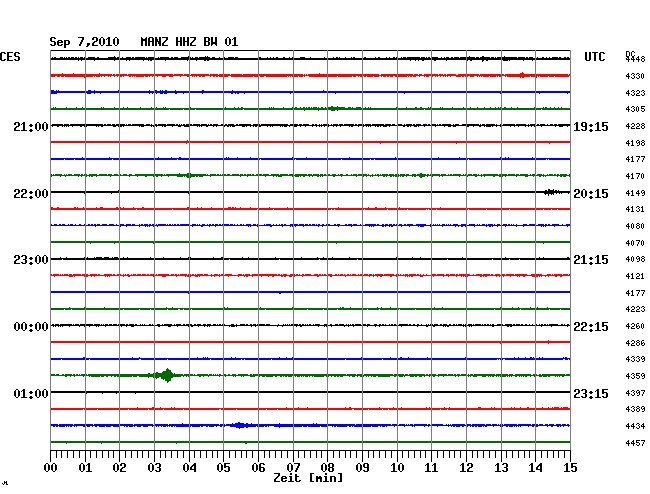Click the blue waveform disturbance near minute 5
The height and width of the screenshot is (494, 650).
[239, 426]
